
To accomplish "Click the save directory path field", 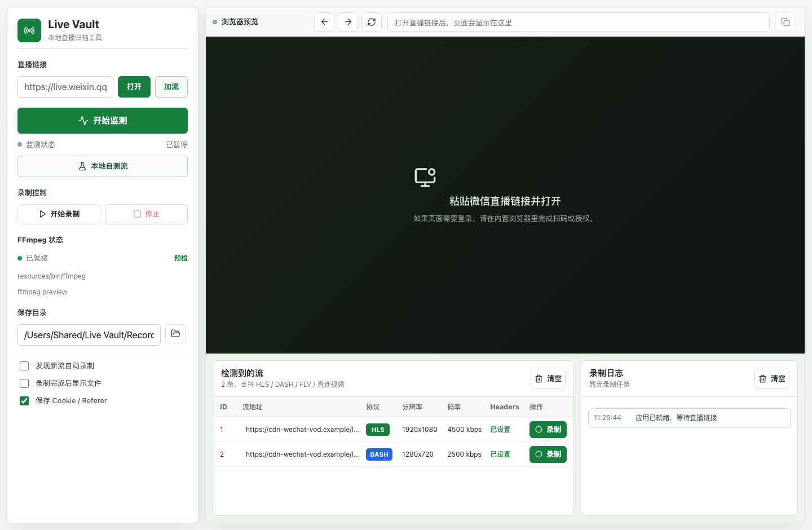I will point(89,335).
